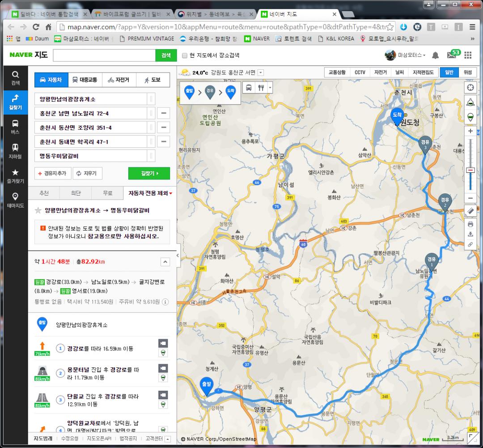
Task: Open the theme map sidebar icon
Action: pyautogui.click(x=15, y=199)
